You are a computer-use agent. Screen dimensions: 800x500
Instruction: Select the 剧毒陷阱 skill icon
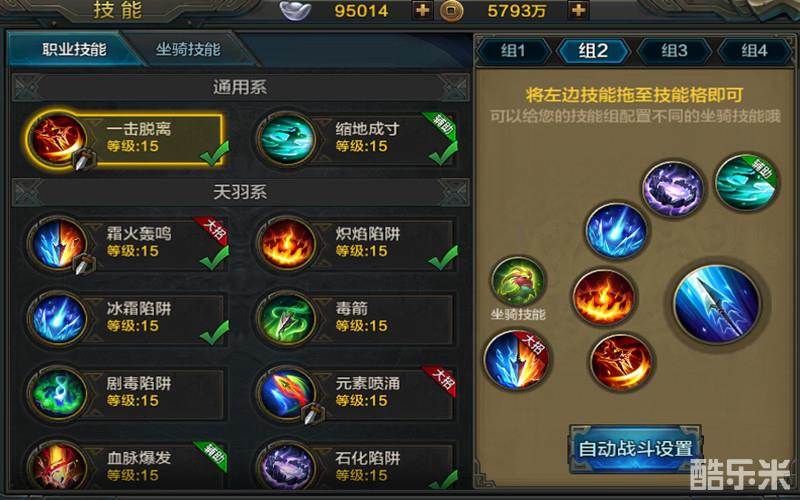point(58,393)
